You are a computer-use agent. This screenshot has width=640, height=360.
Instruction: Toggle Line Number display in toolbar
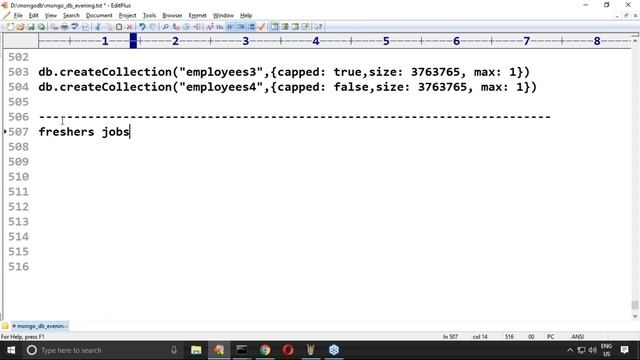(x=251, y=27)
